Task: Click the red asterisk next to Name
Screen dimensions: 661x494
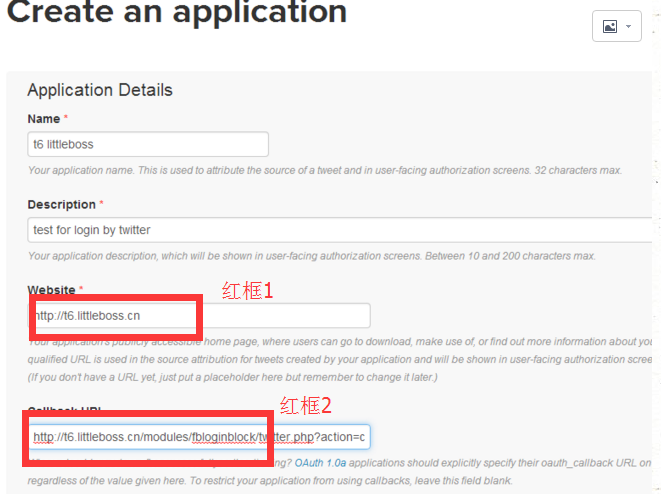Action: pyautogui.click(x=66, y=119)
